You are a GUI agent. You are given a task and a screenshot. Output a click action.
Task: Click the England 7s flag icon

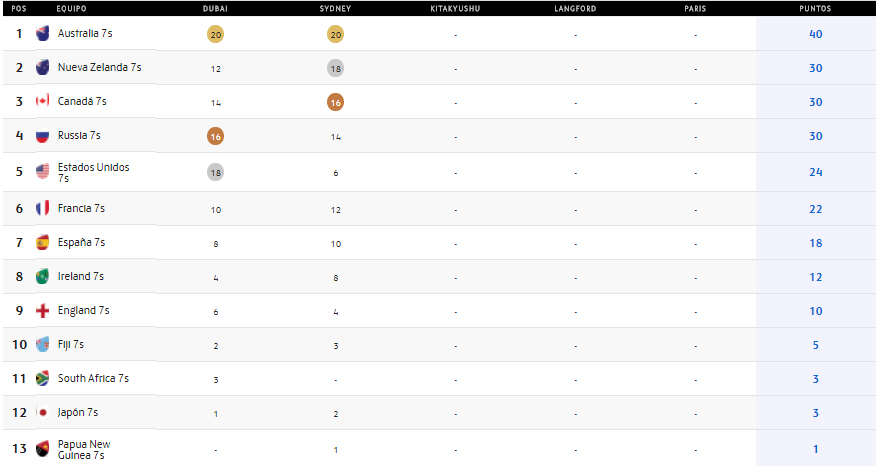pyautogui.click(x=42, y=310)
